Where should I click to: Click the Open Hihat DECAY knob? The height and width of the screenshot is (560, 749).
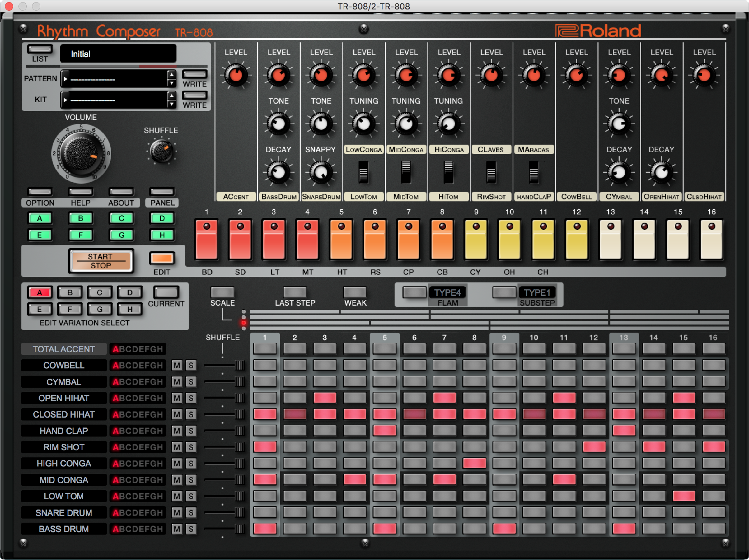661,172
